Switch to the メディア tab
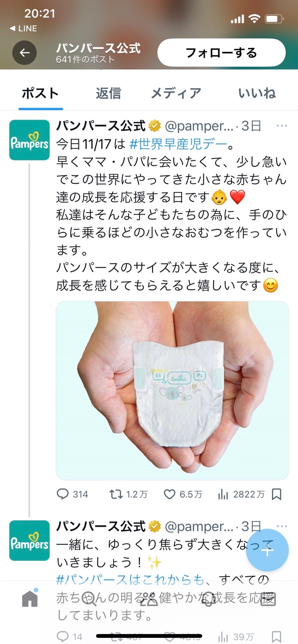This screenshot has width=298, height=644. pos(176,93)
